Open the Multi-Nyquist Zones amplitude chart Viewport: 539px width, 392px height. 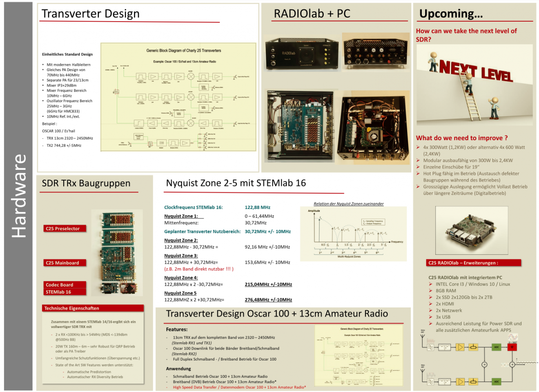pos(353,234)
